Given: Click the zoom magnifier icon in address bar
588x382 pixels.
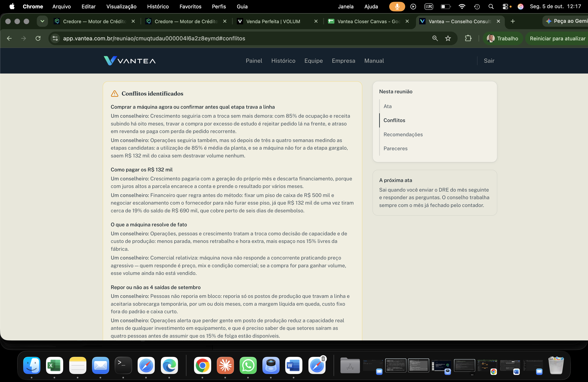Looking at the screenshot, I should pyautogui.click(x=435, y=38).
